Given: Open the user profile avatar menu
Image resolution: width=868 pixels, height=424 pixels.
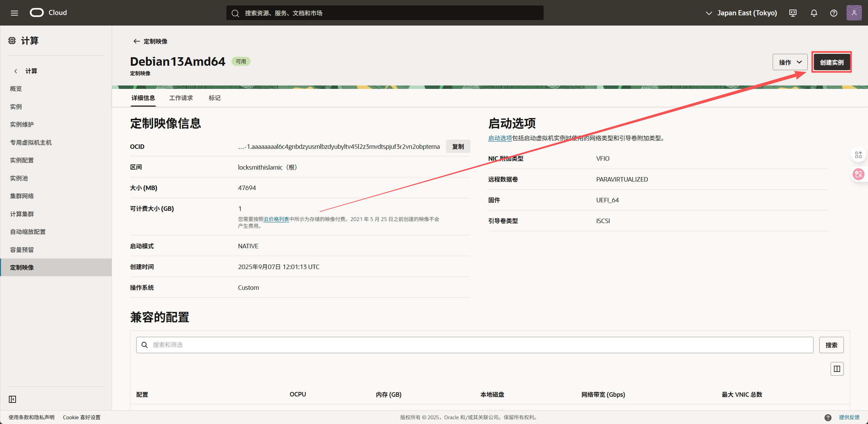Looking at the screenshot, I should click(x=854, y=13).
